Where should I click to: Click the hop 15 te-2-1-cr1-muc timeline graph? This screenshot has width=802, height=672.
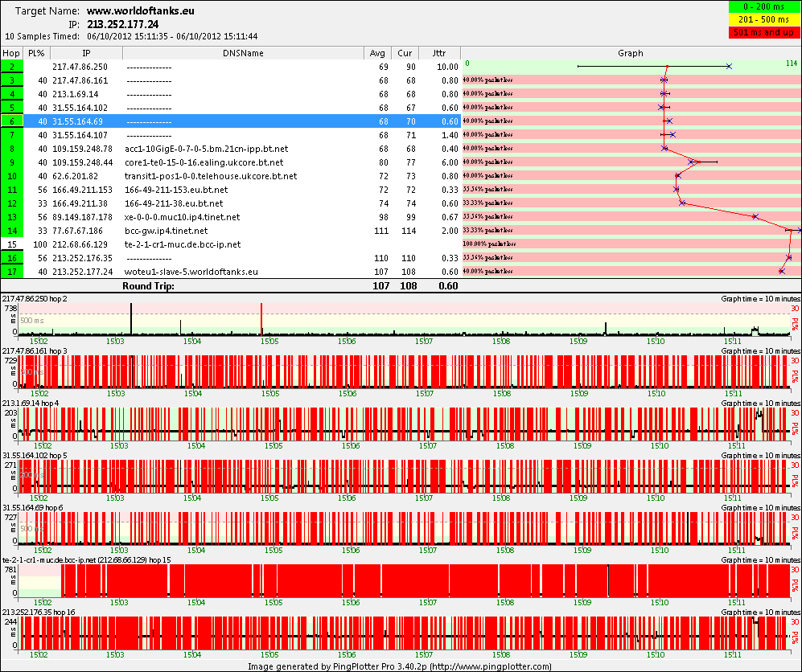click(x=404, y=580)
